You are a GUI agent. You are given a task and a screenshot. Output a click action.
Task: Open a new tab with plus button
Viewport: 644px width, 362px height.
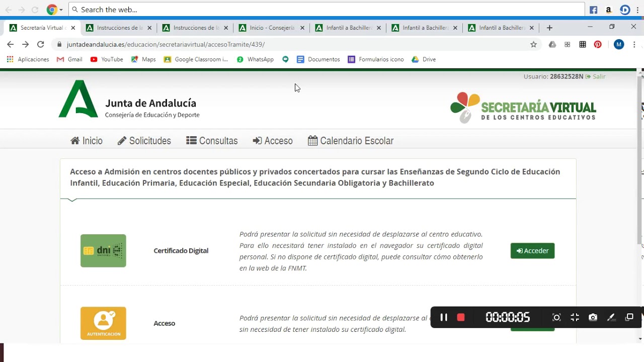coord(549,28)
